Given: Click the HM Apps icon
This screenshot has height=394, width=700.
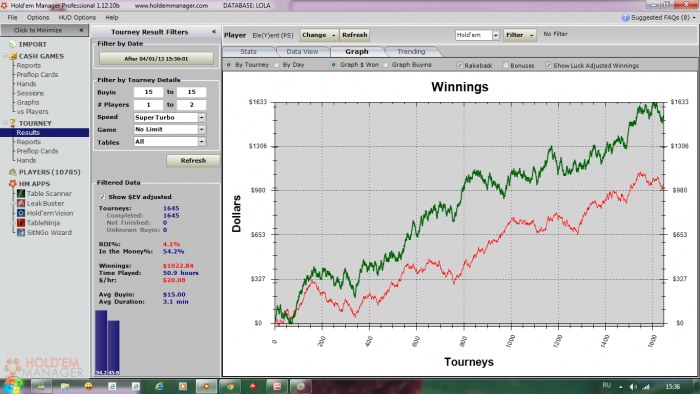Looking at the screenshot, I should click(12, 184).
